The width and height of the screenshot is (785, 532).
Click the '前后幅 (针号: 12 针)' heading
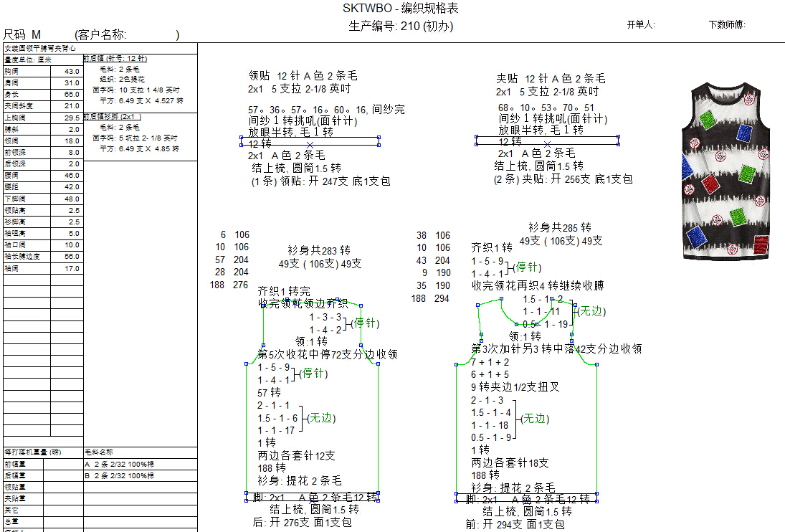115,59
